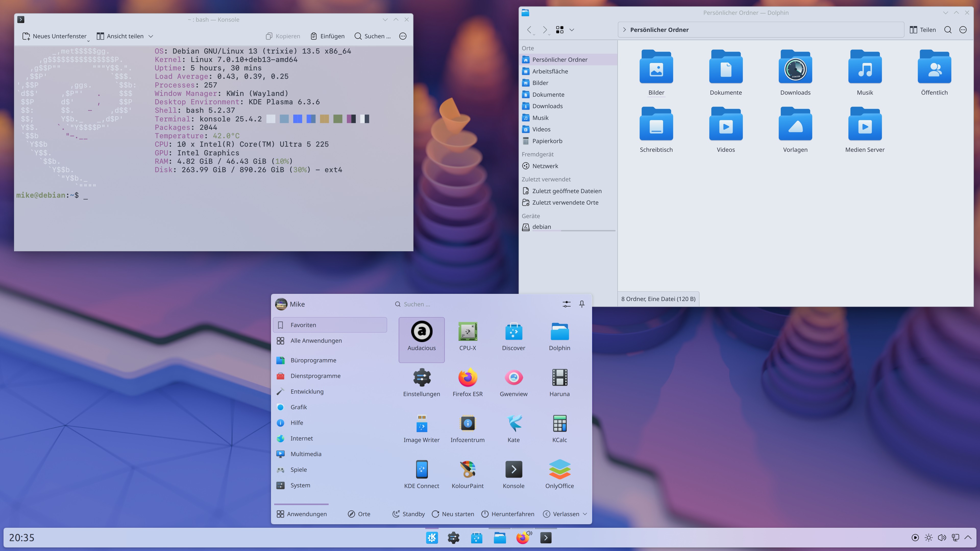Expand Ansicht teilen dropdown arrow in Konsole
The width and height of the screenshot is (980, 551).
click(151, 36)
